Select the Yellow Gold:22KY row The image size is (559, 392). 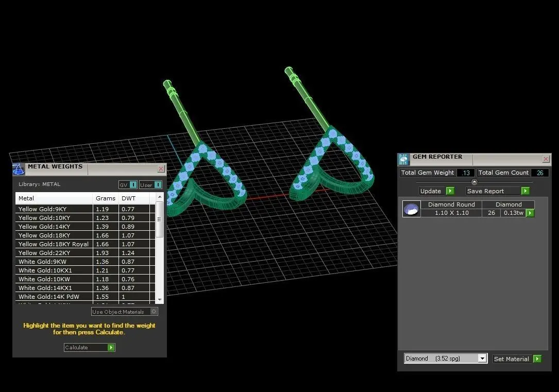coord(85,252)
